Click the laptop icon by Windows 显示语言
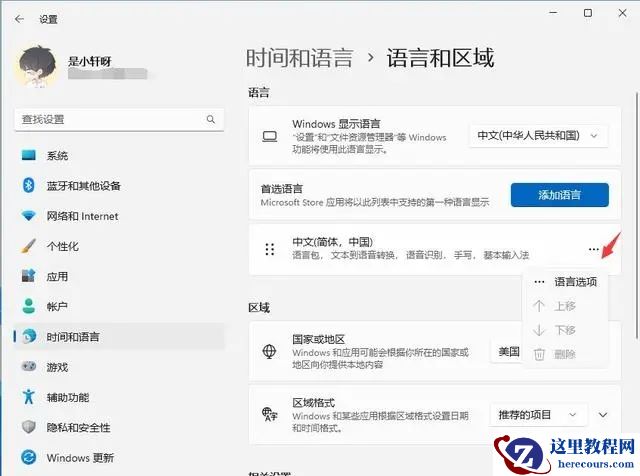Screen dimensions: 640x476 point(269,136)
